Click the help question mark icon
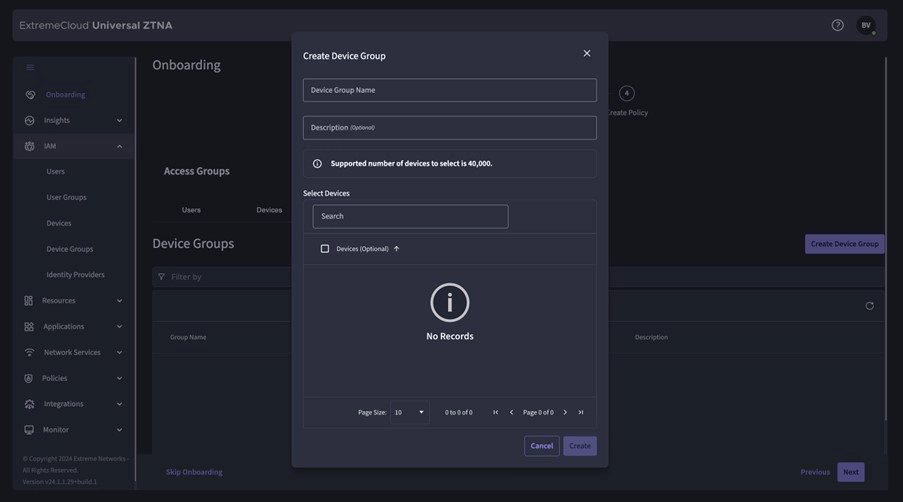Viewport: 903px width, 502px height. click(837, 25)
